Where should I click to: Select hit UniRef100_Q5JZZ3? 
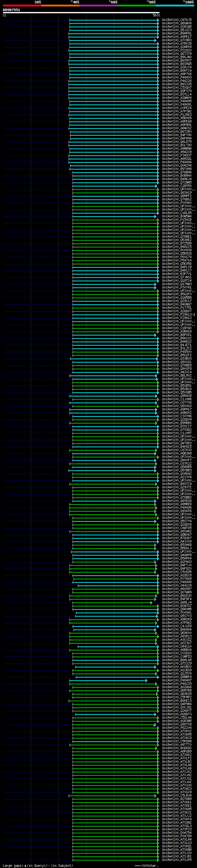pyautogui.click(x=177, y=30)
